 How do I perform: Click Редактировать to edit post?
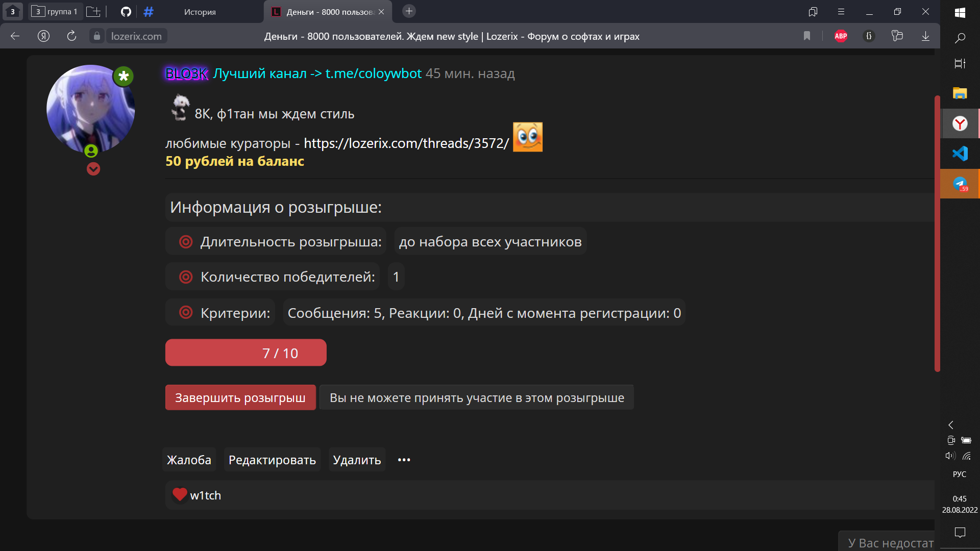click(272, 460)
